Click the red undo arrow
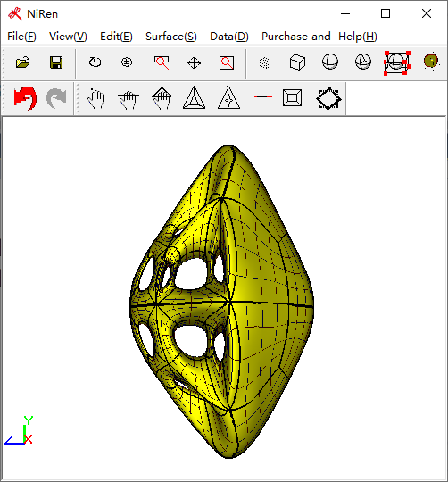 pyautogui.click(x=25, y=98)
